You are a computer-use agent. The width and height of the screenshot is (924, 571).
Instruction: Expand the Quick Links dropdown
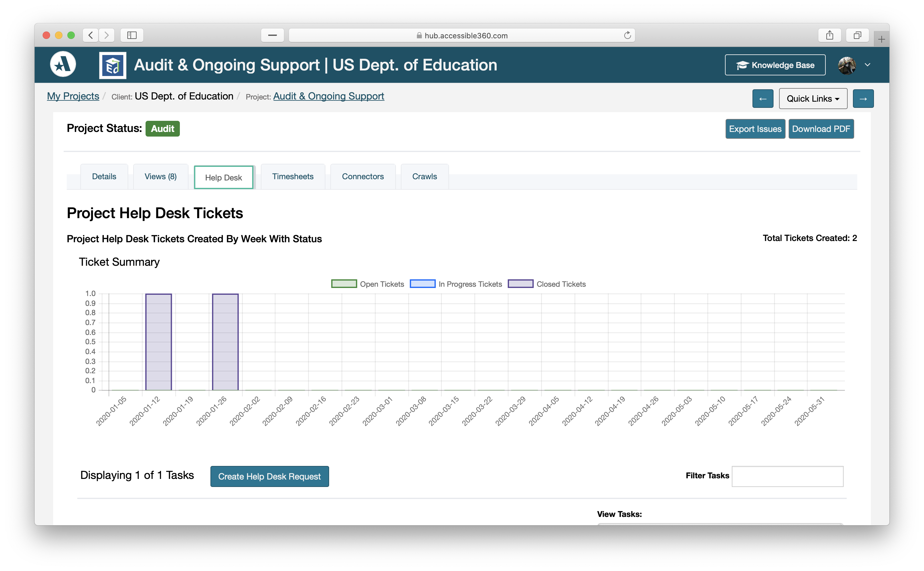(813, 99)
